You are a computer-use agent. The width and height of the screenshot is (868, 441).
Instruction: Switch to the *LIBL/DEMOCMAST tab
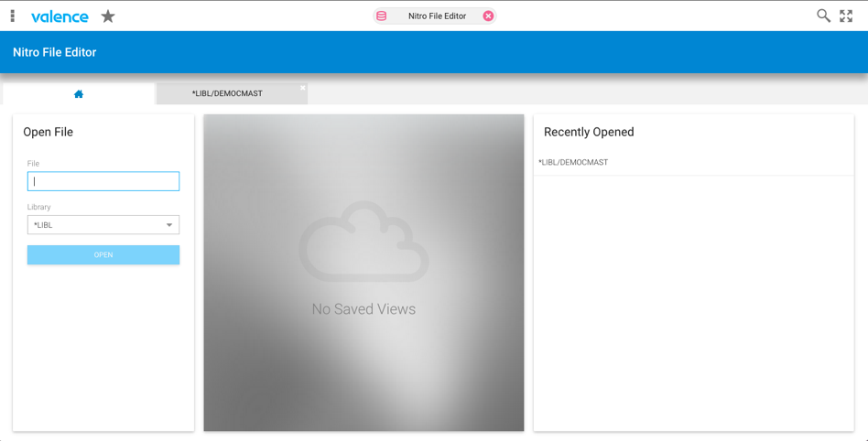pos(227,93)
